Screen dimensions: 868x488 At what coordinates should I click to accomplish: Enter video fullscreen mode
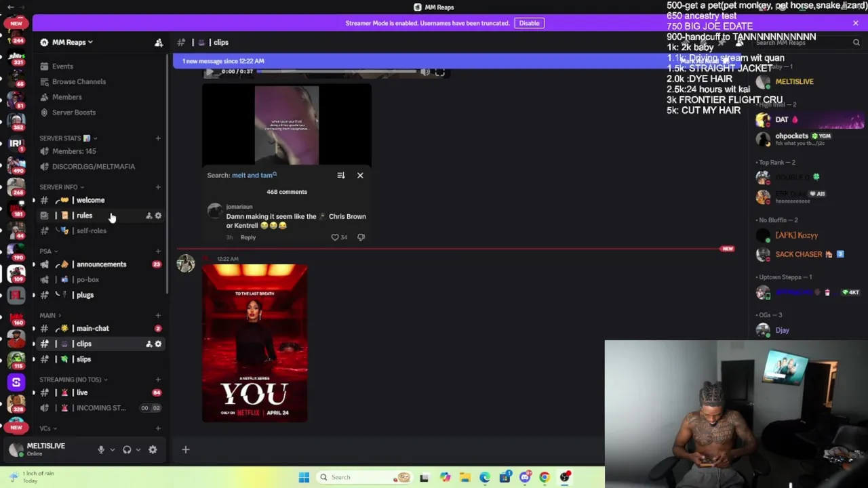439,72
